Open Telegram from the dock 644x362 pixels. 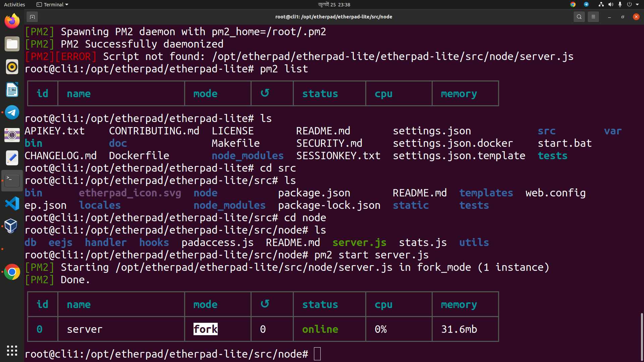coord(12,112)
